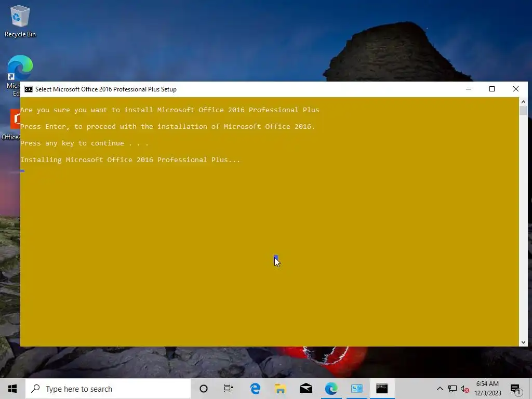Screen dimensions: 532x399
Task: Click the 'Select Microsoft Office 2016 Professional Plus Setup' title
Action: pos(106,89)
